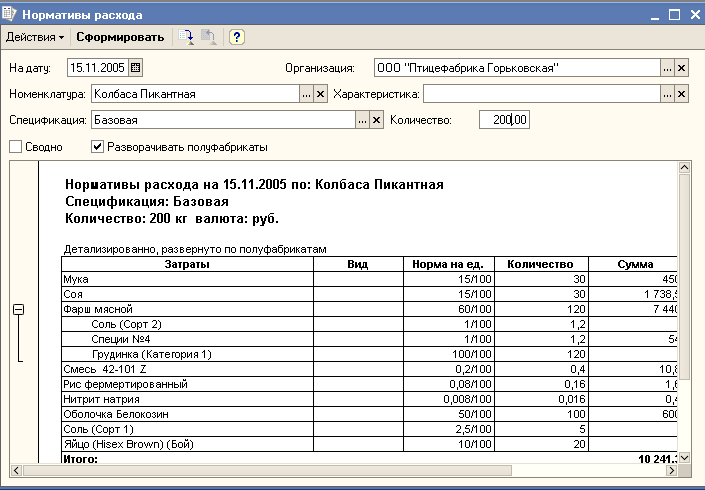Collapse the Фарш мясной group
705x490 pixels.
click(18, 309)
